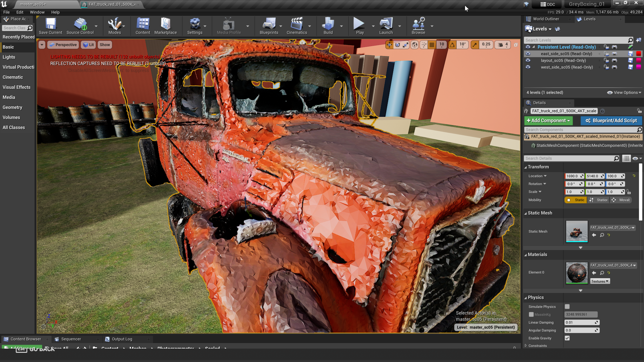Open the Help menu
This screenshot has width=644, height=362.
[x=55, y=12]
